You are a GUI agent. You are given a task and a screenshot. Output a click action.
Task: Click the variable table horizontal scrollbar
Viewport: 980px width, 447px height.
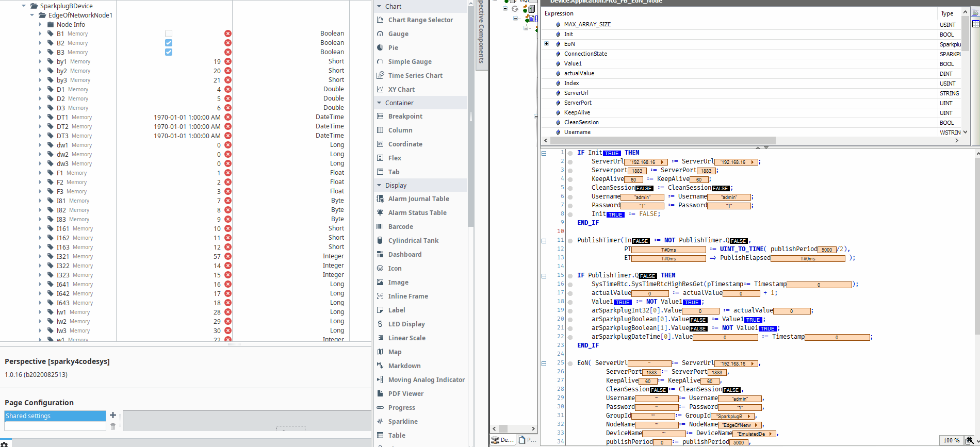pyautogui.click(x=663, y=140)
